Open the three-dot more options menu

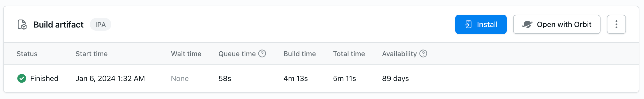pos(616,24)
